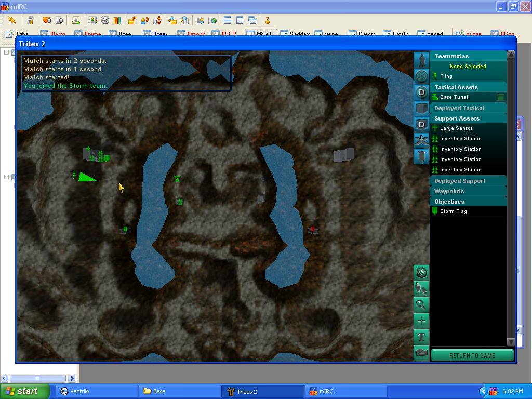Click the mIRC taskbar button

(x=345, y=391)
